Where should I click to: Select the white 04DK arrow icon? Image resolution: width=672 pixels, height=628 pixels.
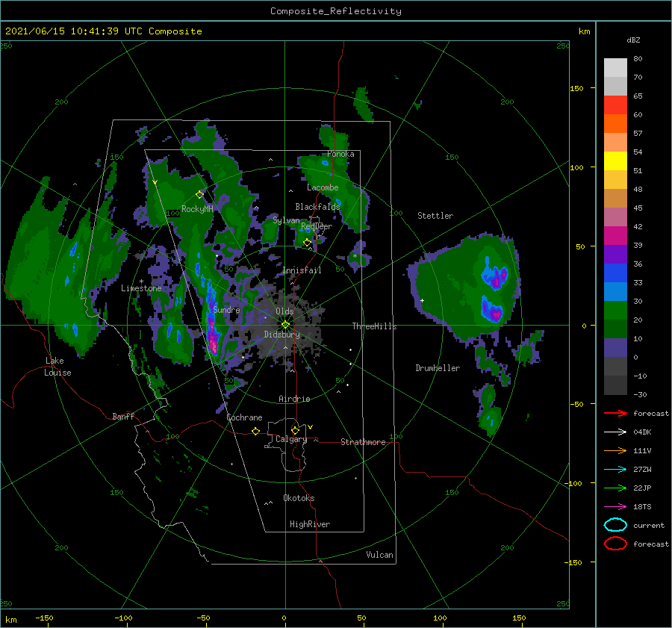coord(615,432)
